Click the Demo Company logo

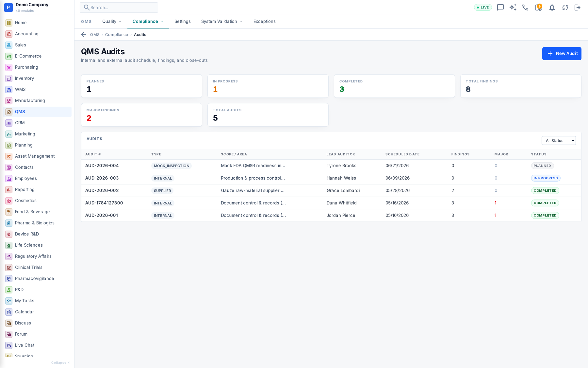click(8, 7)
